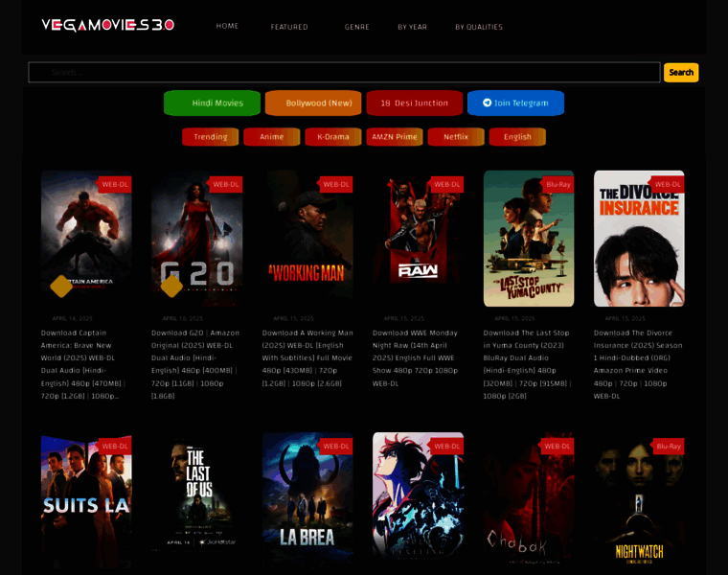Click the VegaMovies 3.0 logo
Viewport: 728px width, 575px height.
(107, 25)
